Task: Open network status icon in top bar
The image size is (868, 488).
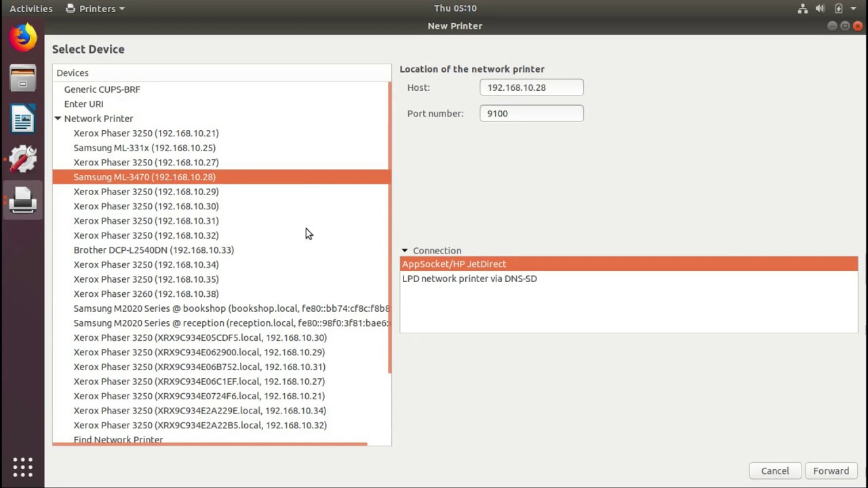Action: click(x=803, y=9)
